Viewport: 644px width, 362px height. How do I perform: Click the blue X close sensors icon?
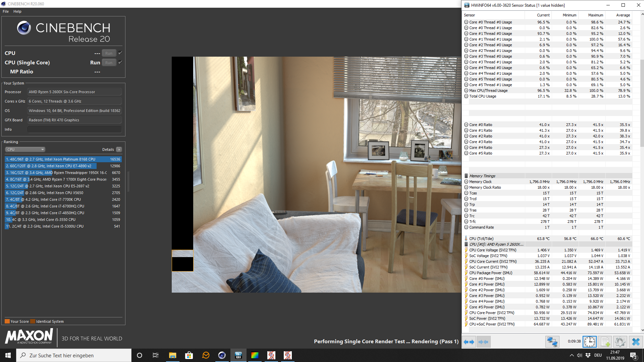[636, 342]
